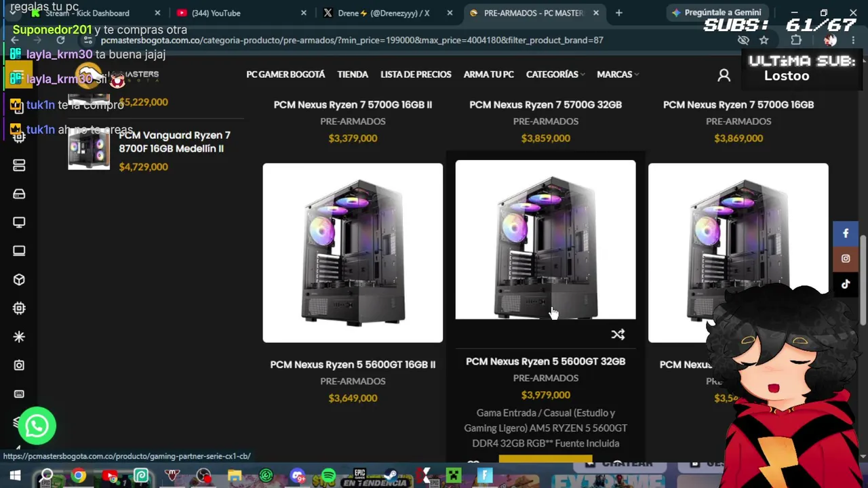
Task: Select the power supply category sidebar icon
Action: (19, 365)
